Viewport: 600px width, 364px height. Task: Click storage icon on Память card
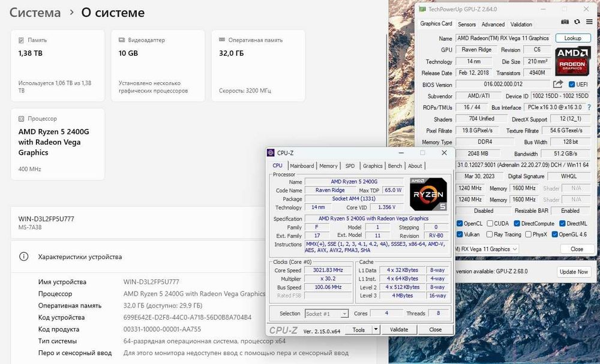tap(22, 40)
